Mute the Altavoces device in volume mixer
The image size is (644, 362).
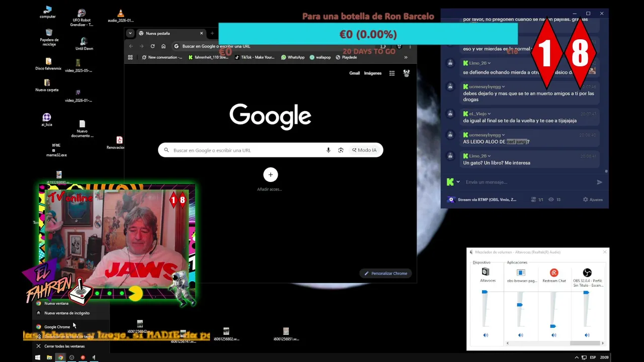click(486, 335)
